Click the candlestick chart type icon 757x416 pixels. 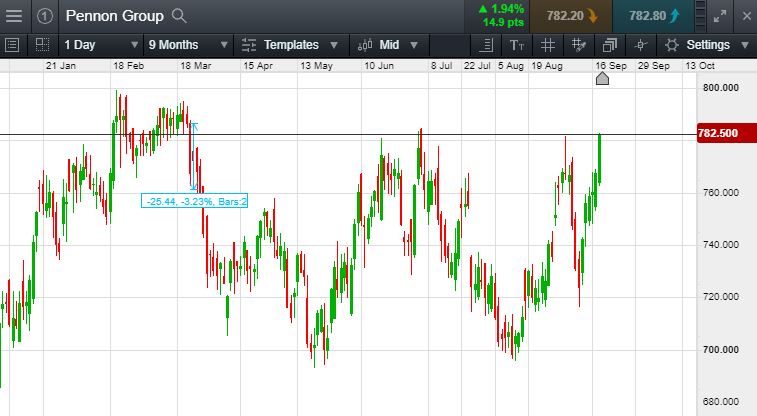(365, 45)
